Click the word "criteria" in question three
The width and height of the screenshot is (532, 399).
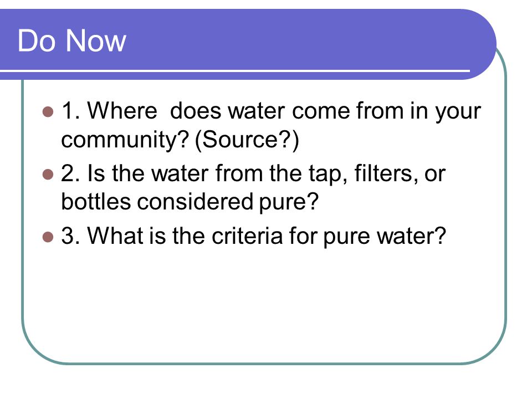coord(247,236)
